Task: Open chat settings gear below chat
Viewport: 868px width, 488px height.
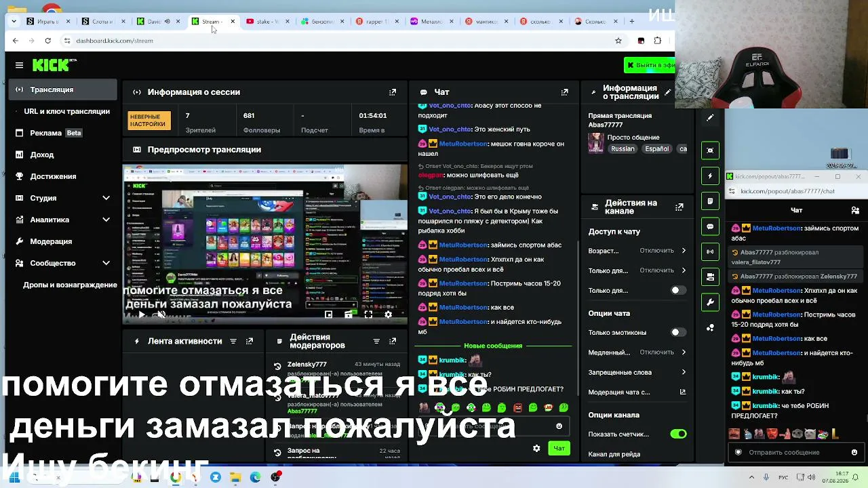Action: pyautogui.click(x=536, y=448)
